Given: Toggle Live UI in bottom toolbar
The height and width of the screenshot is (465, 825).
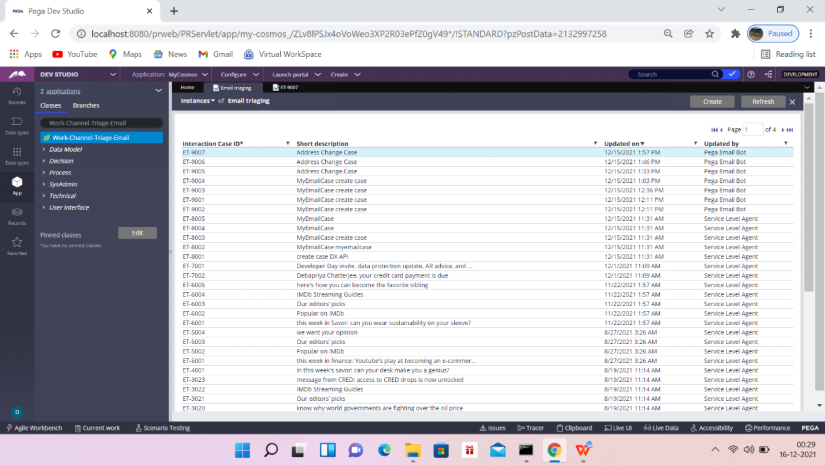Looking at the screenshot, I should pyautogui.click(x=618, y=428).
